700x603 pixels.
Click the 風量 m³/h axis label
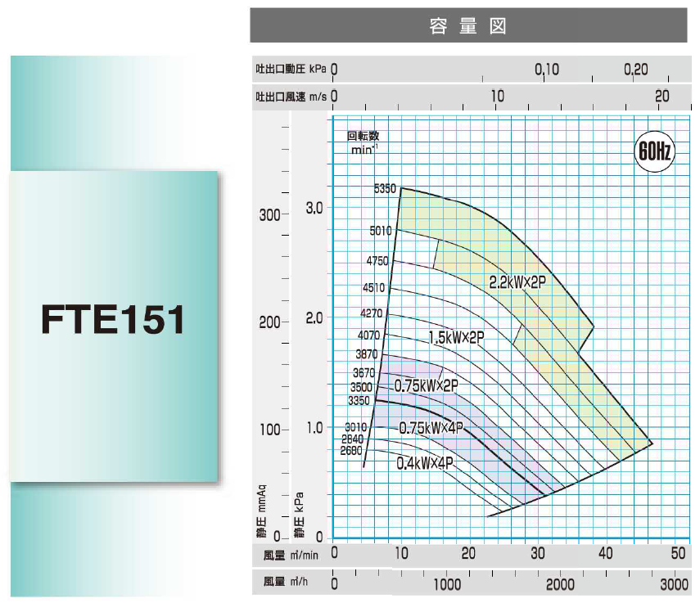tap(288, 584)
